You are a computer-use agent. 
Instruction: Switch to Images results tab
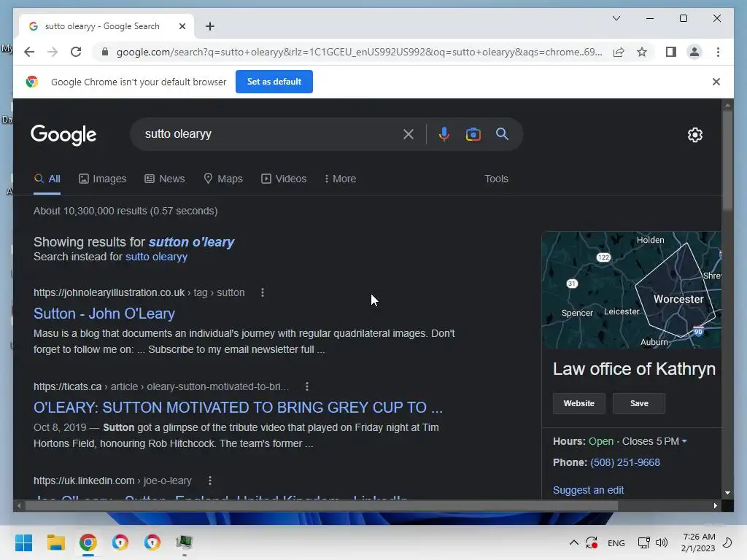[x=102, y=179]
